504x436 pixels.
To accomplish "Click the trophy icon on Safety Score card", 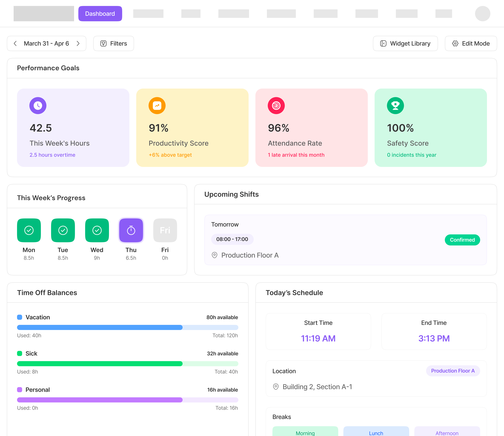I will click(395, 106).
